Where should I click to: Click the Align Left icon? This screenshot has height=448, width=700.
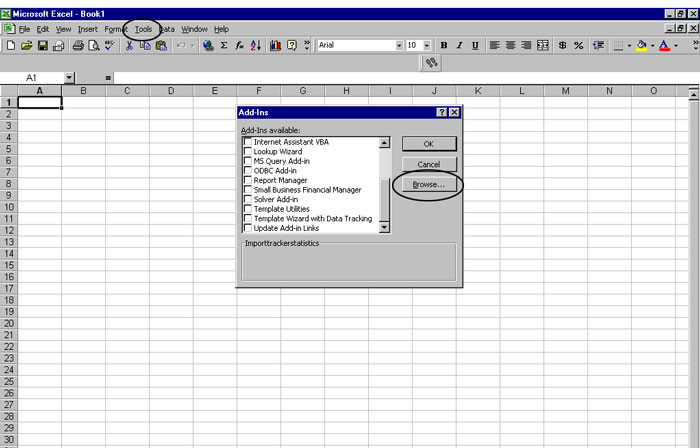click(x=494, y=45)
